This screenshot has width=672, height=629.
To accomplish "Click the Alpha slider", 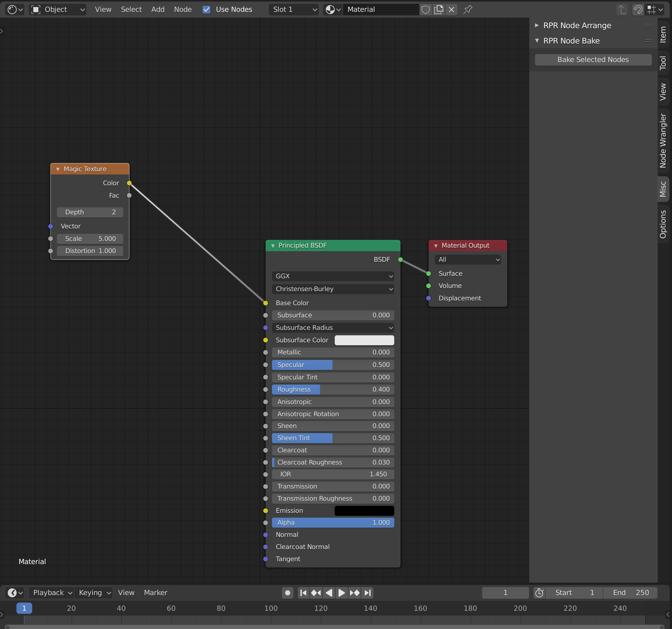I will coord(332,522).
